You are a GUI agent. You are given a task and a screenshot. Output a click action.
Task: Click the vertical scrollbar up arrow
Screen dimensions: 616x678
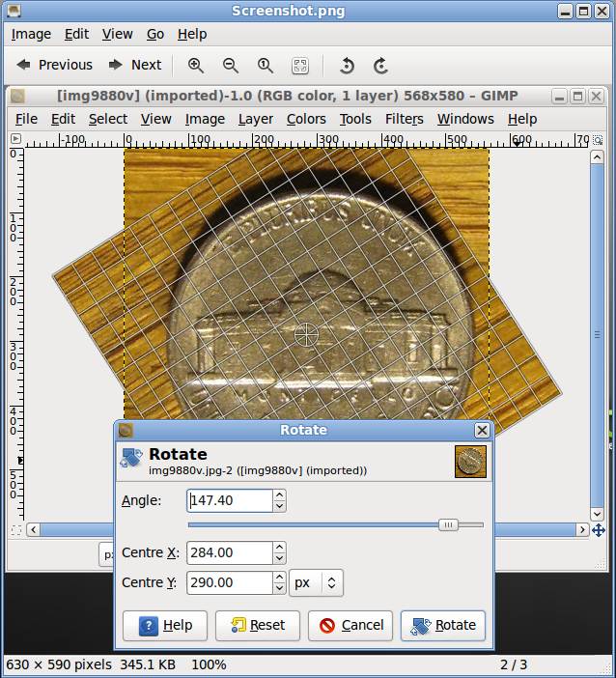[x=597, y=157]
